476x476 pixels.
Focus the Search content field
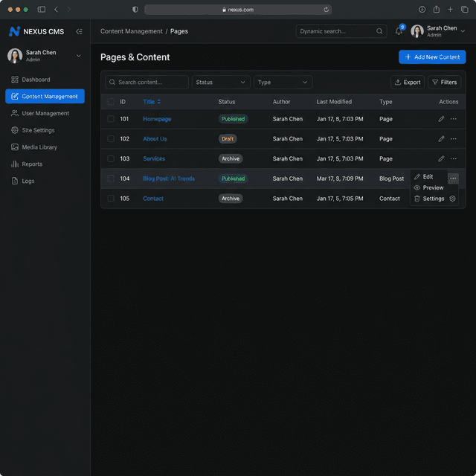pos(147,83)
